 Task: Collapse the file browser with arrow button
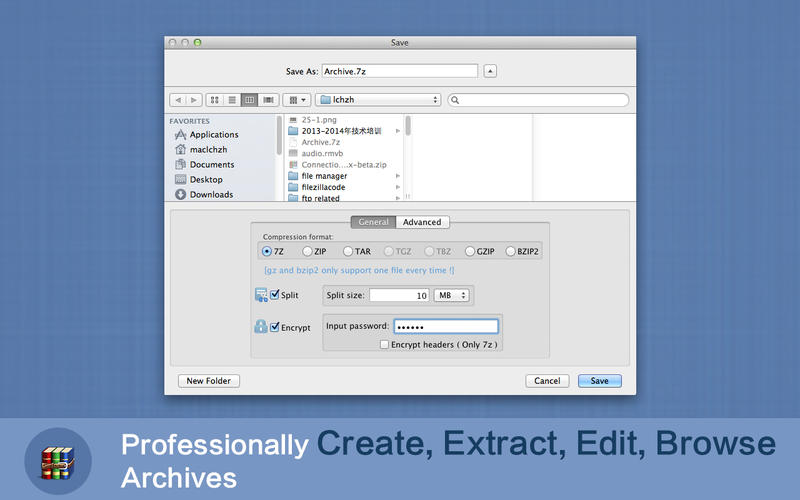(x=490, y=71)
